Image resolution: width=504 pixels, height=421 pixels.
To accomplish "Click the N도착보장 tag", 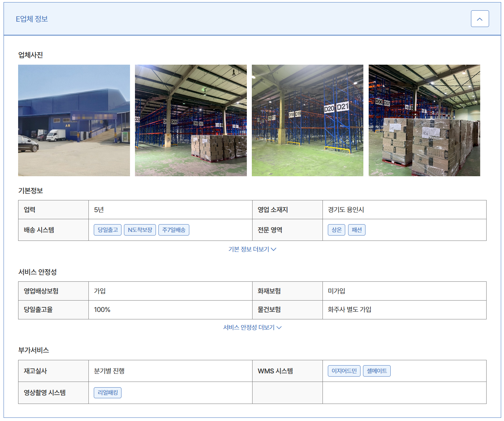I will tap(140, 230).
